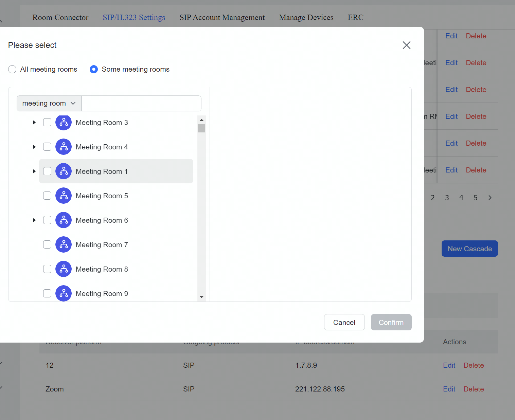Image resolution: width=515 pixels, height=420 pixels.
Task: Check the Meeting Room 3 checkbox
Action: 47,122
